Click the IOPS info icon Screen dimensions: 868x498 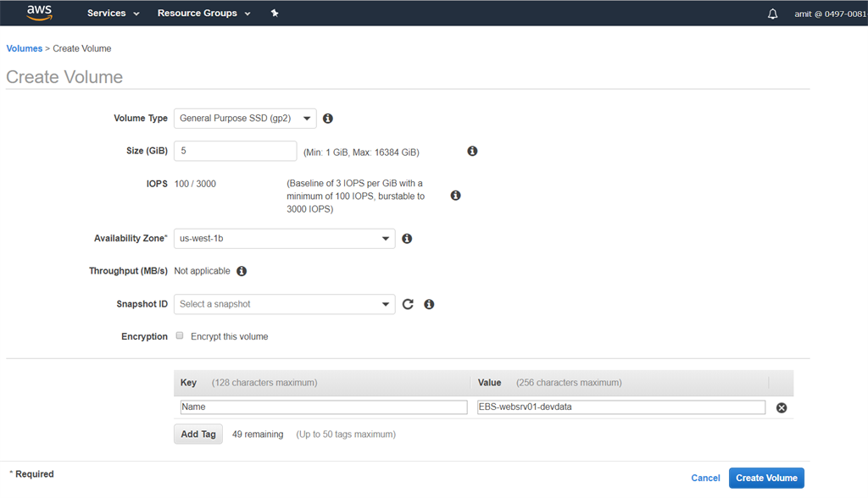tap(455, 196)
